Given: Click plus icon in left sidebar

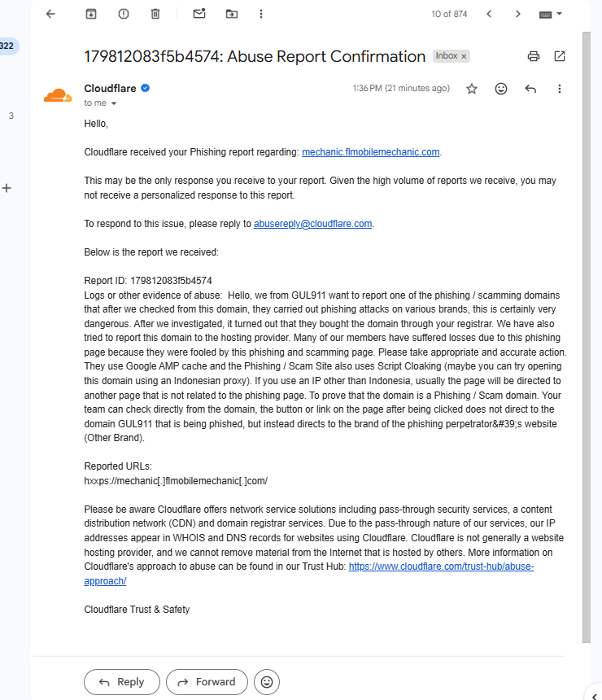Looking at the screenshot, I should pyautogui.click(x=7, y=188).
